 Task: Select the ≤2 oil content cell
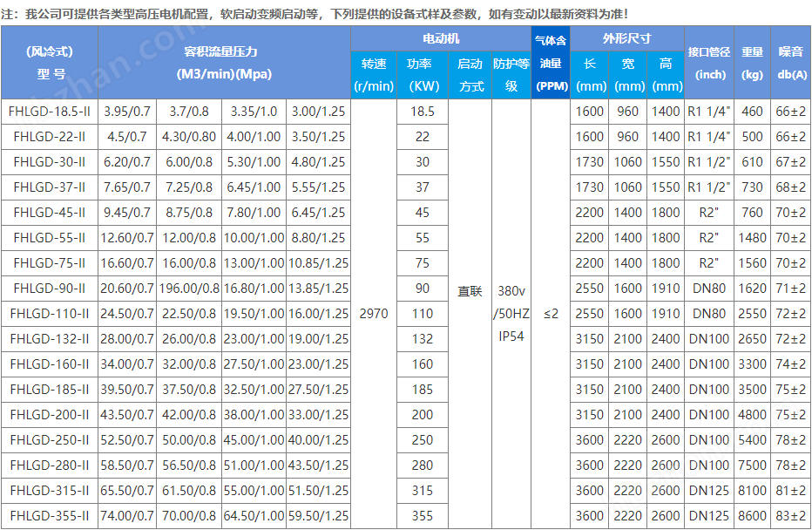(551, 314)
